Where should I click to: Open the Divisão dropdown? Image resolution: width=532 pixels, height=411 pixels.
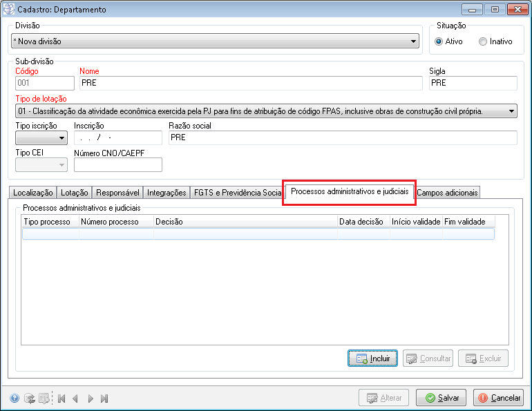click(x=414, y=41)
